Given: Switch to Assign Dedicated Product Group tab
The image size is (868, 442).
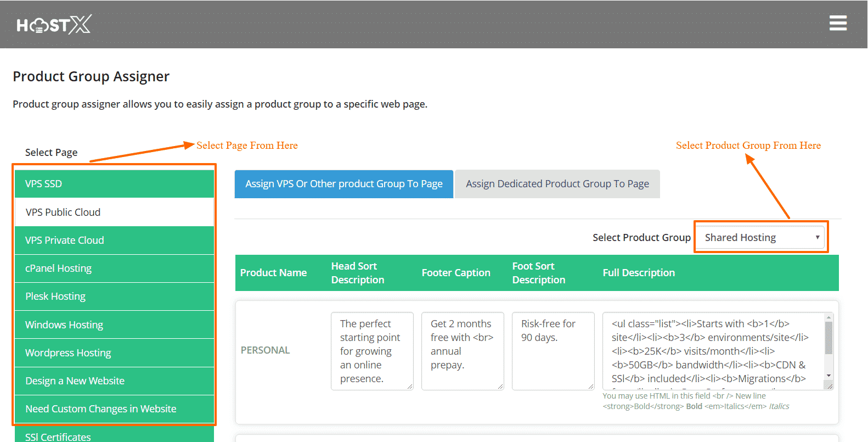Looking at the screenshot, I should pos(557,184).
